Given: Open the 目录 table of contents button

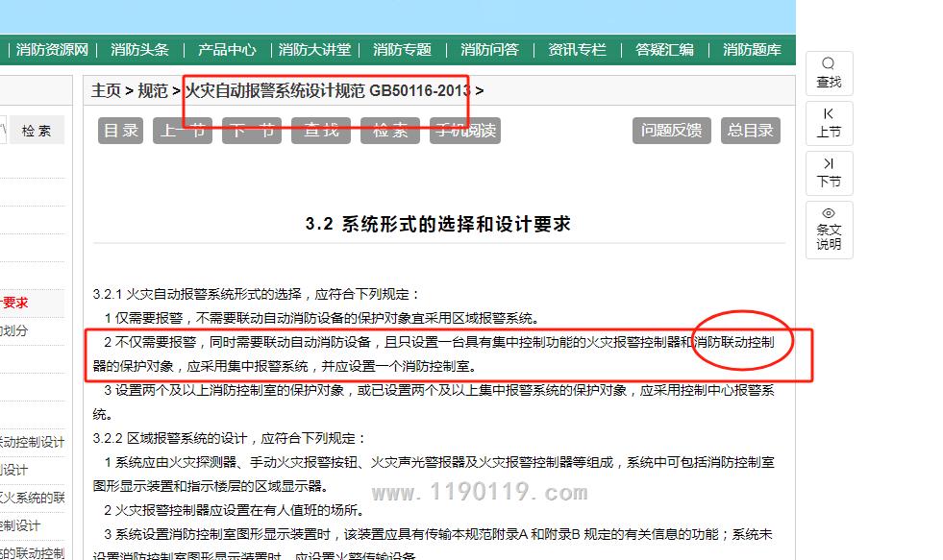Looking at the screenshot, I should coord(121,131).
